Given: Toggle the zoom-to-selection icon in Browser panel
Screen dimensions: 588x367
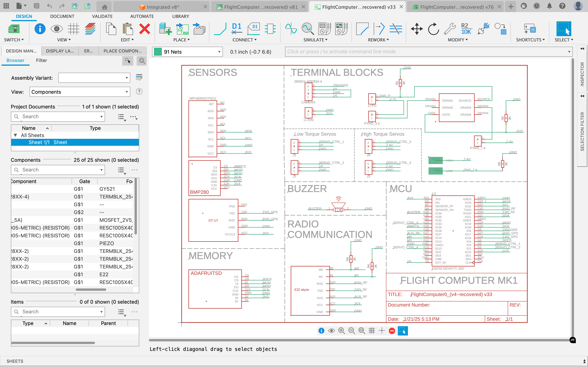Looking at the screenshot, I should click(142, 61).
